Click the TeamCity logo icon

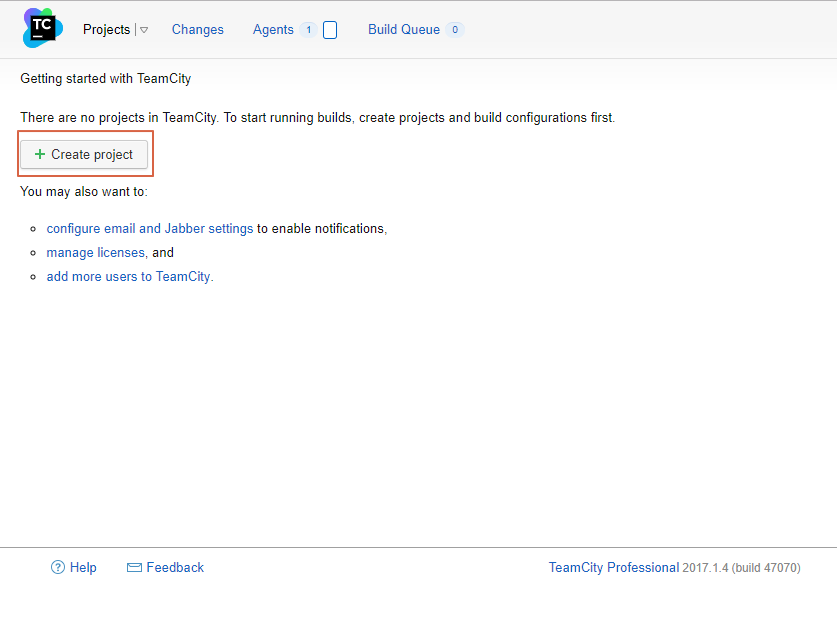click(x=43, y=28)
